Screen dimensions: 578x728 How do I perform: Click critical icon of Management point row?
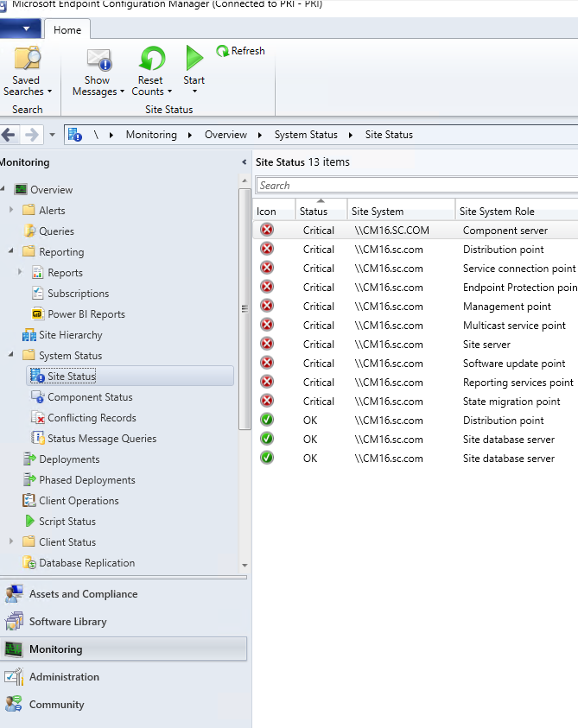click(267, 306)
